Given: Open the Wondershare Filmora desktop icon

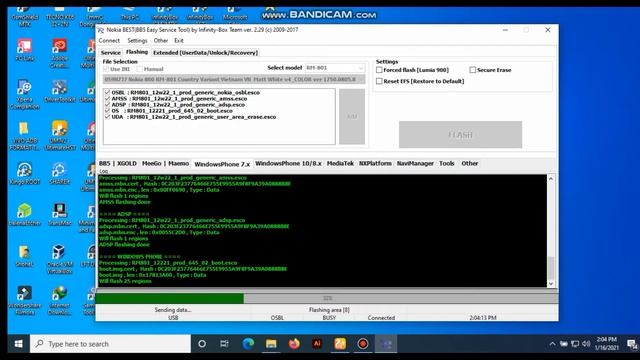Looking at the screenshot, I should point(24,300).
